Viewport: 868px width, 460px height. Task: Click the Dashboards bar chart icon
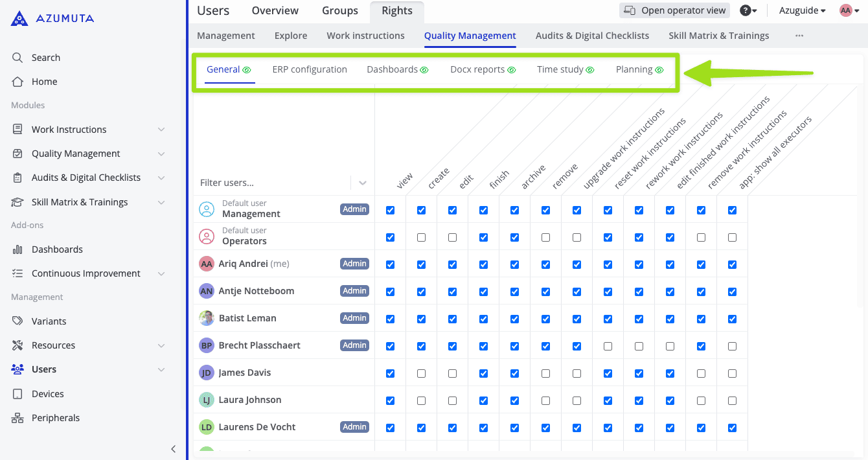click(x=17, y=249)
